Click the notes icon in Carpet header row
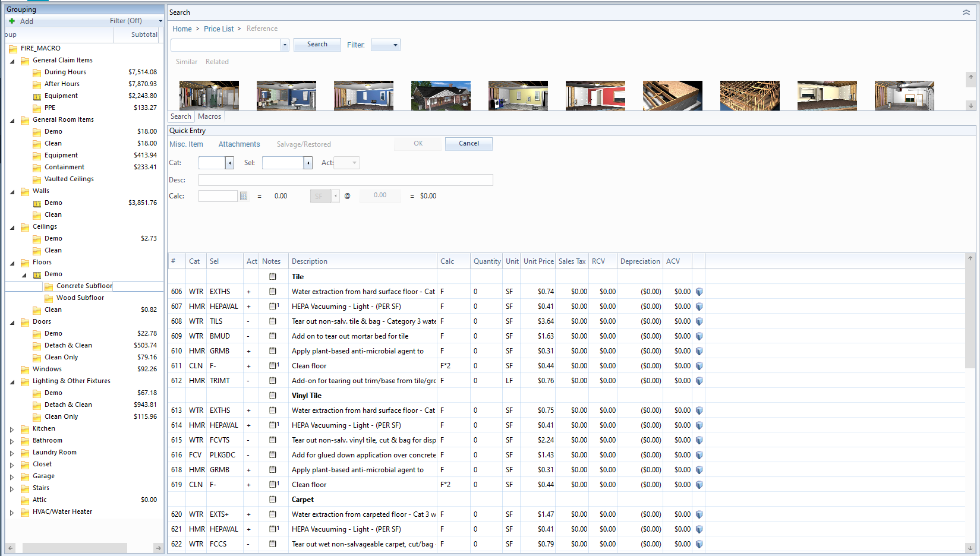980x556 pixels. click(x=273, y=500)
